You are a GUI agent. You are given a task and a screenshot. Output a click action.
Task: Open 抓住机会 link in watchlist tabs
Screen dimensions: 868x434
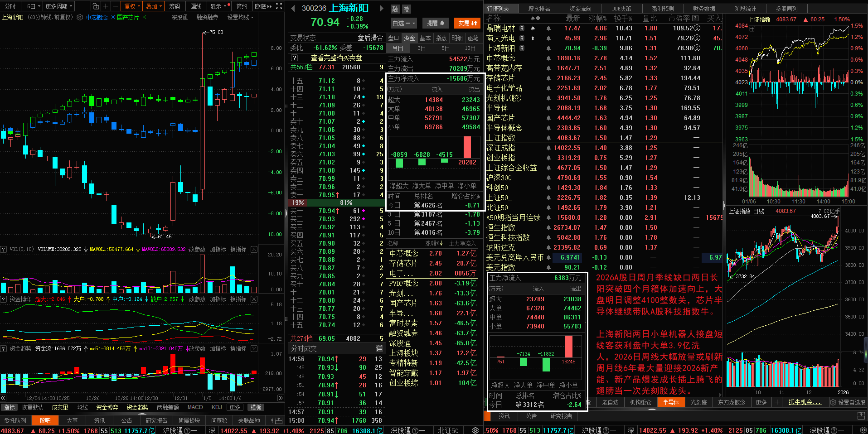tap(805, 402)
